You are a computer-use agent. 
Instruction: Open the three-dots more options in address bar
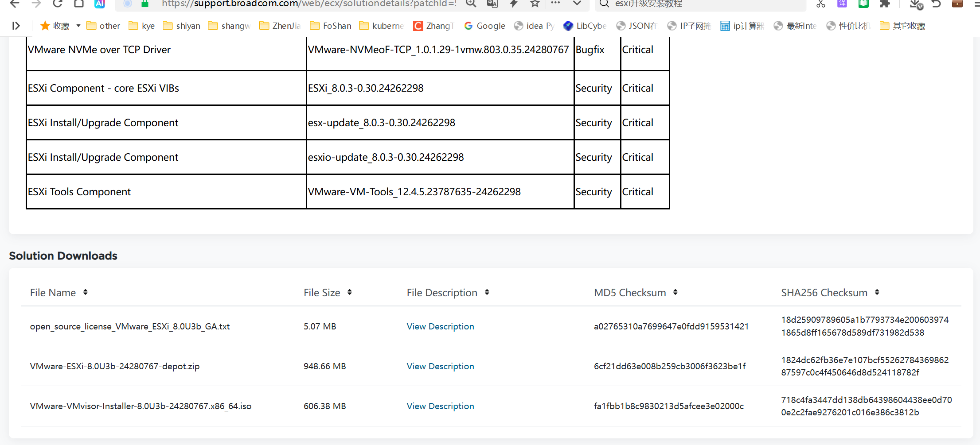(555, 3)
